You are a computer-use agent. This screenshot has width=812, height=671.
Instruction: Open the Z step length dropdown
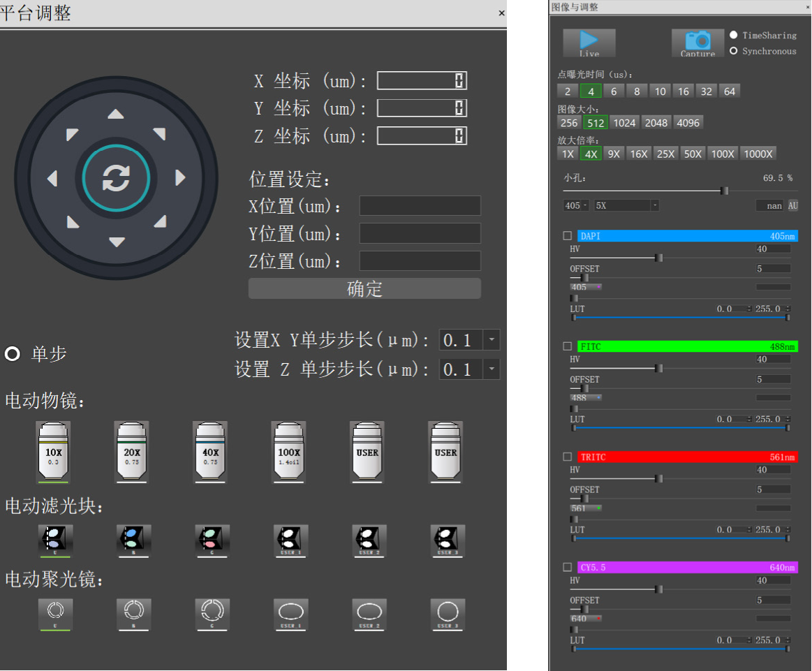492,369
